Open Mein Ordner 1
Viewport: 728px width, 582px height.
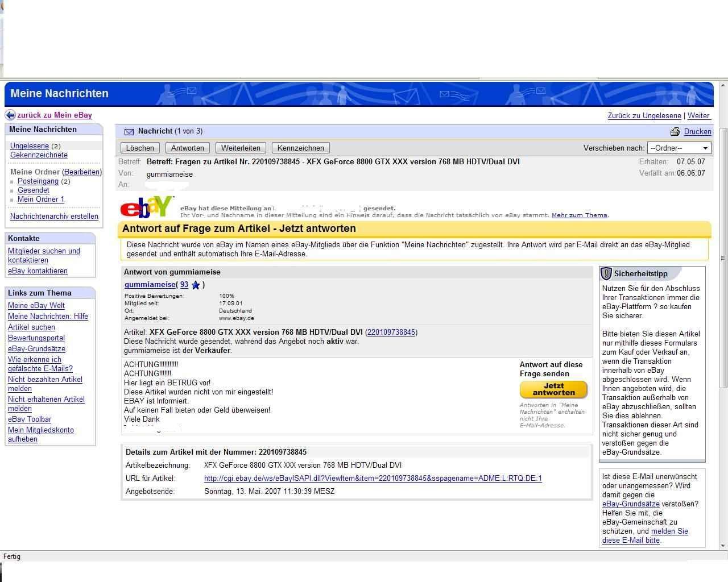(x=41, y=199)
